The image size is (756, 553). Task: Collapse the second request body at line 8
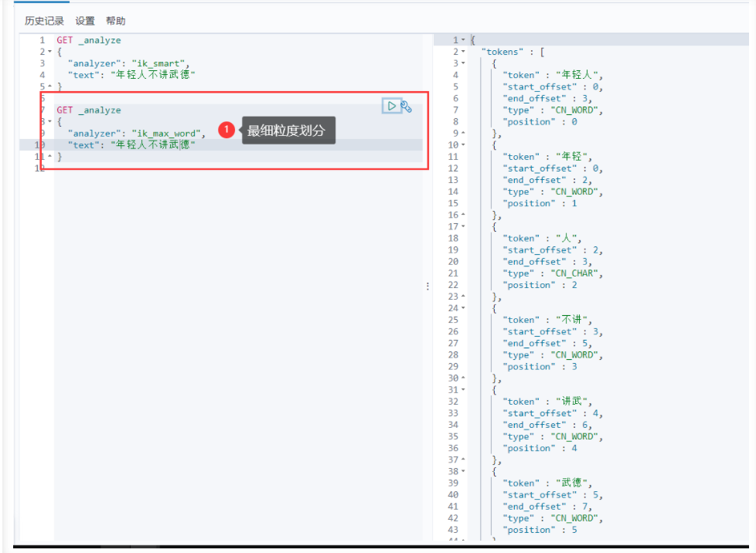coord(49,121)
